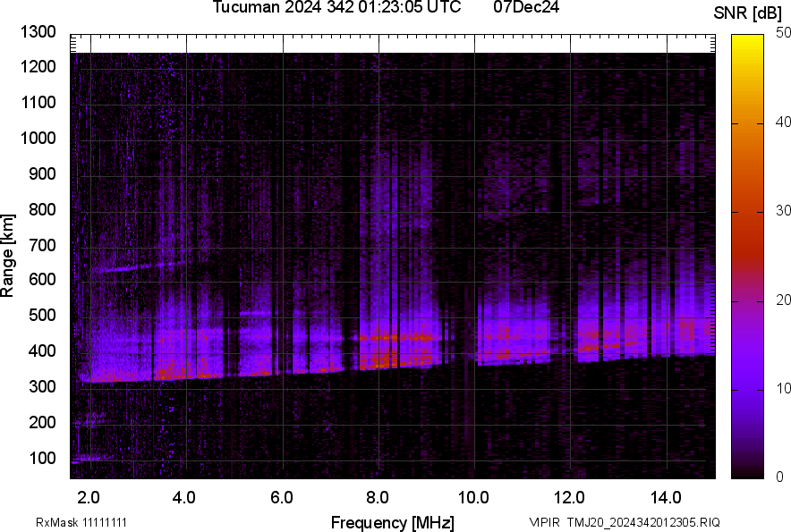Select the Range [km] axis label
Viewport: 791px width, 532px height.
(x=11, y=253)
